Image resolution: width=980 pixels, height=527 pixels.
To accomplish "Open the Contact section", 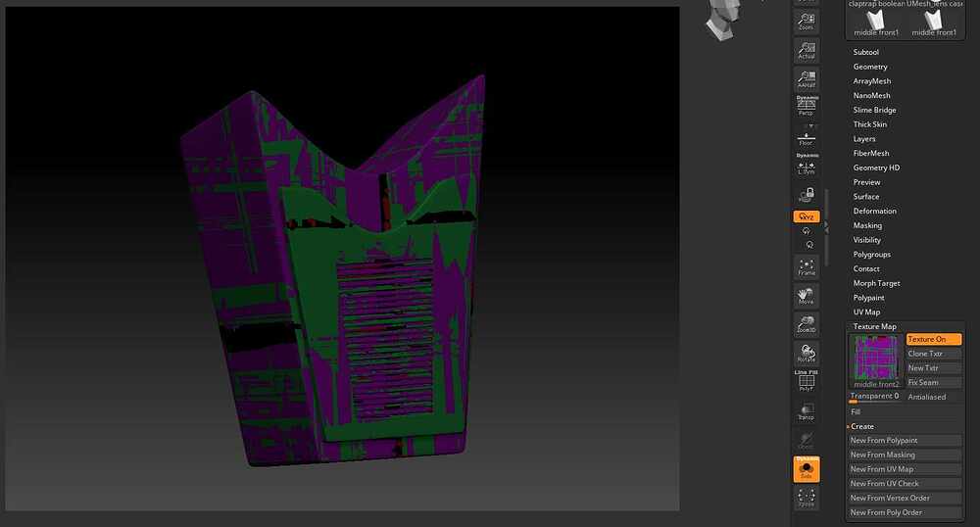I will (x=865, y=268).
